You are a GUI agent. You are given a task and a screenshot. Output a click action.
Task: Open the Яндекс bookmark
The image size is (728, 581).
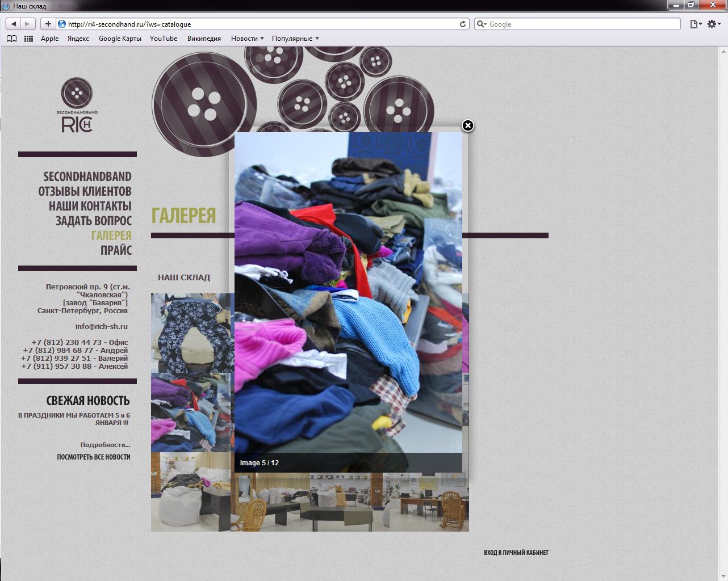(x=78, y=39)
